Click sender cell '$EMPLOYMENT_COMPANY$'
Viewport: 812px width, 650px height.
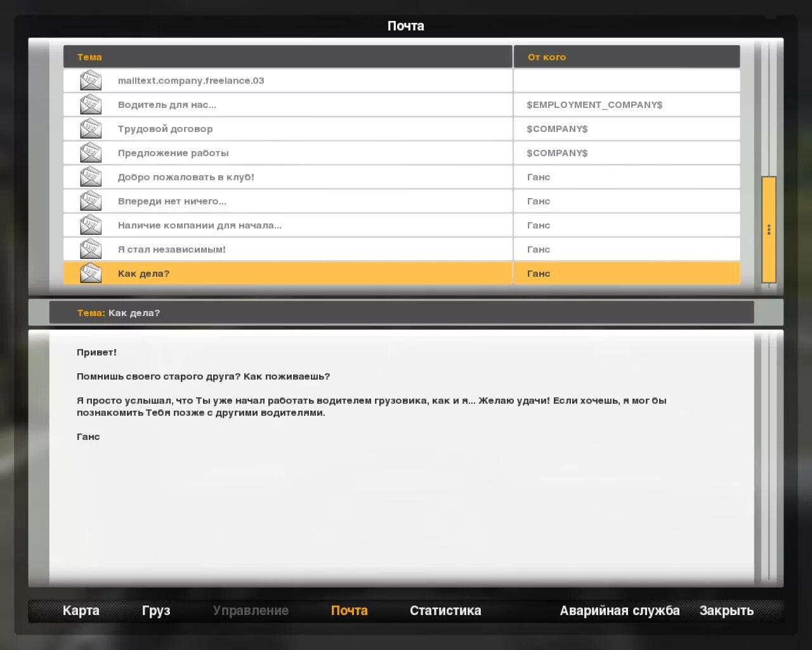tap(627, 105)
